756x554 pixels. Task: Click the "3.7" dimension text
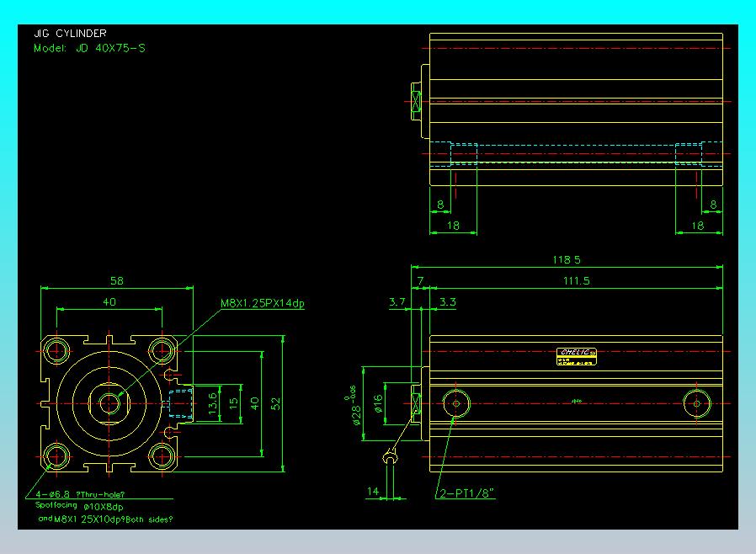[397, 301]
